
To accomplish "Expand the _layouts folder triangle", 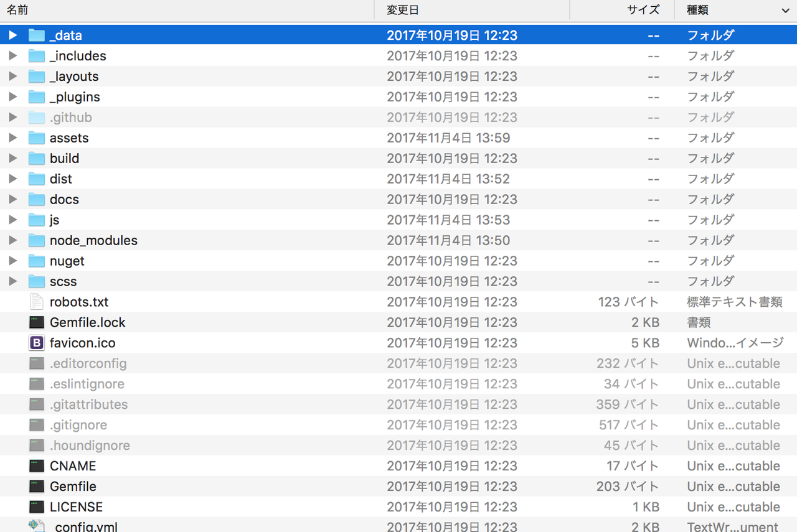I will 13,77.
